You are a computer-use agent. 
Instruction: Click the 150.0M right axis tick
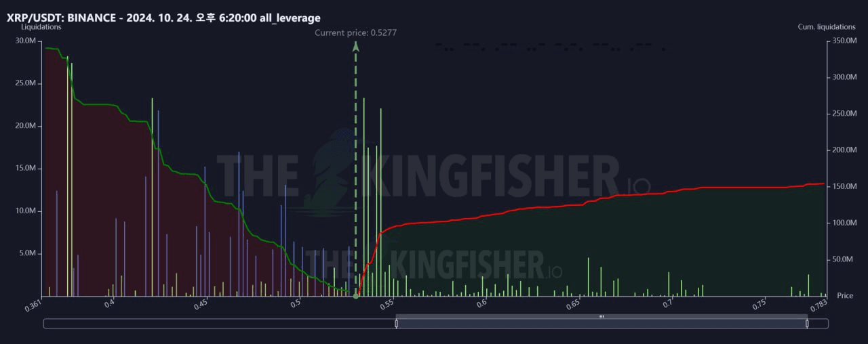(845, 186)
